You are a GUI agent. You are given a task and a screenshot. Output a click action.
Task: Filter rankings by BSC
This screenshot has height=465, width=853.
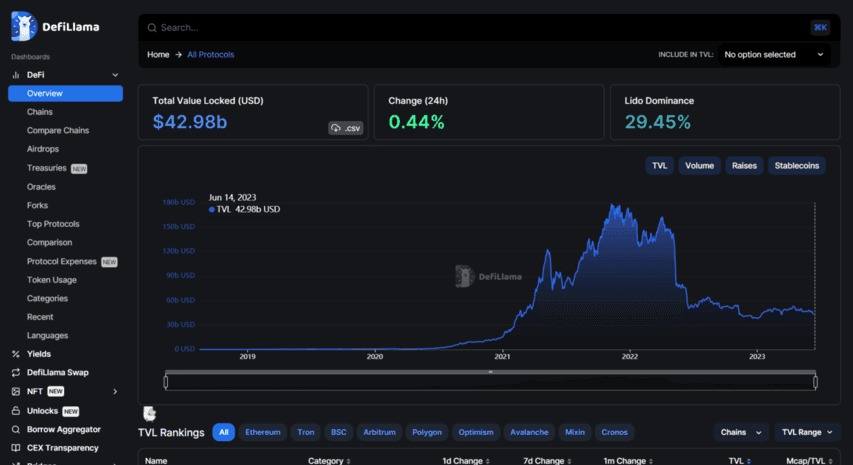[x=338, y=432]
